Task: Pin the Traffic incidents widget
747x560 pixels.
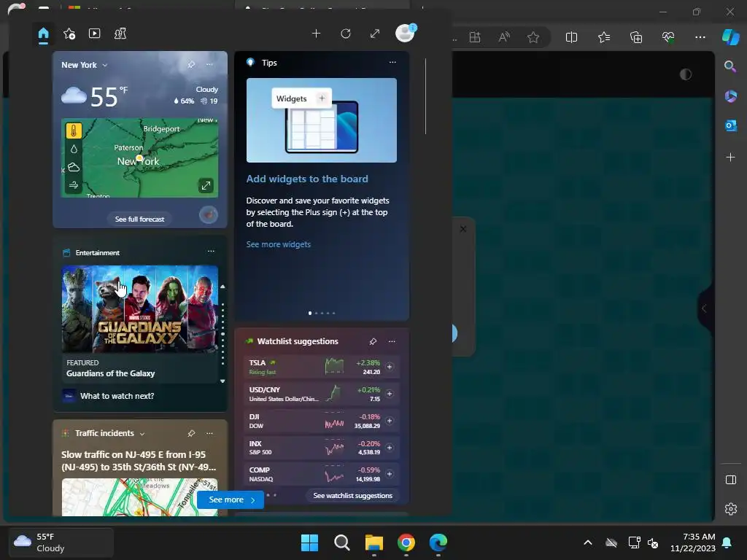Action: tap(191, 433)
